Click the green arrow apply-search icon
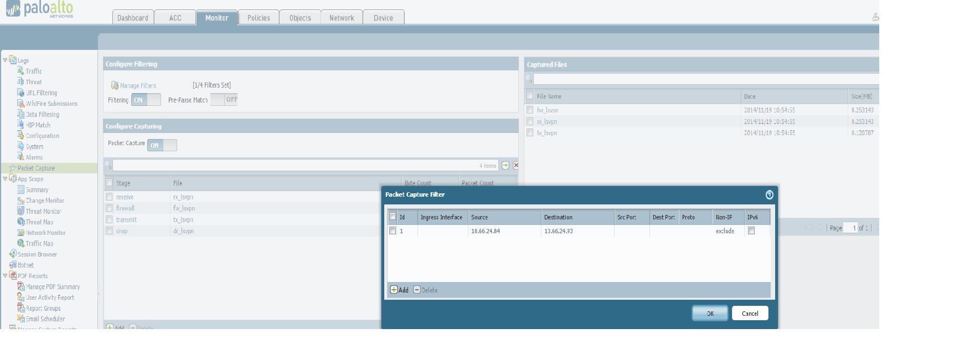980x359 pixels. click(x=505, y=165)
